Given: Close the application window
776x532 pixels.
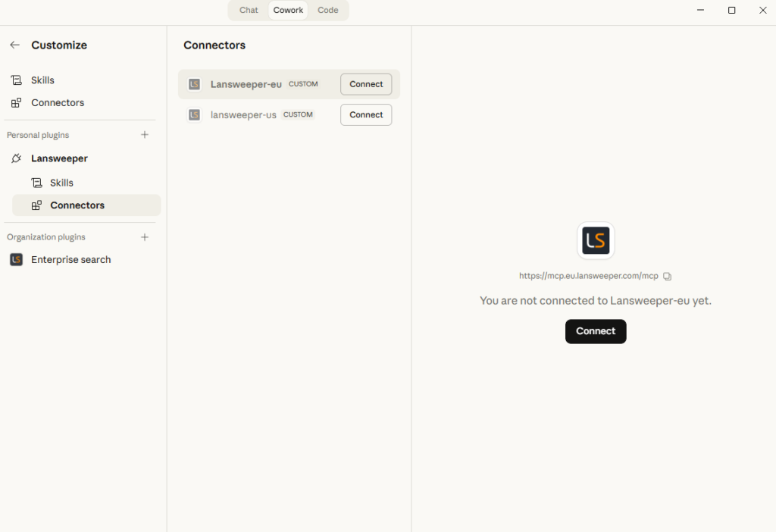Looking at the screenshot, I should (762, 10).
